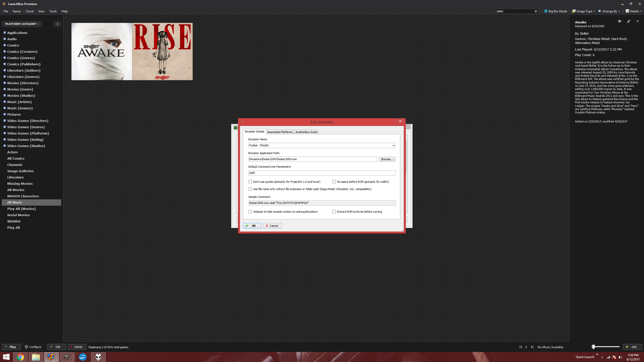Screen dimensions: 644x362
Task: Expand the Music (Artists) category
Action: (5, 102)
